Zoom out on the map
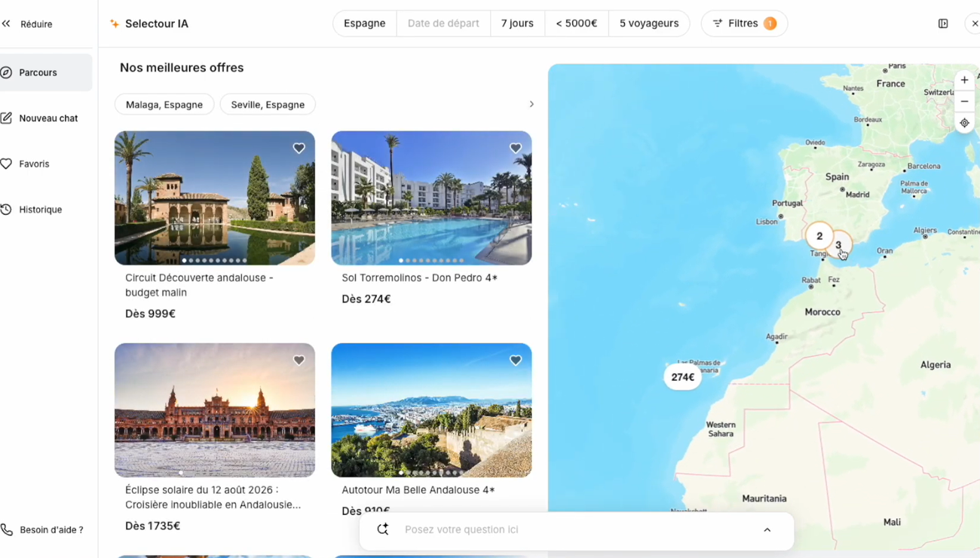 [x=964, y=101]
